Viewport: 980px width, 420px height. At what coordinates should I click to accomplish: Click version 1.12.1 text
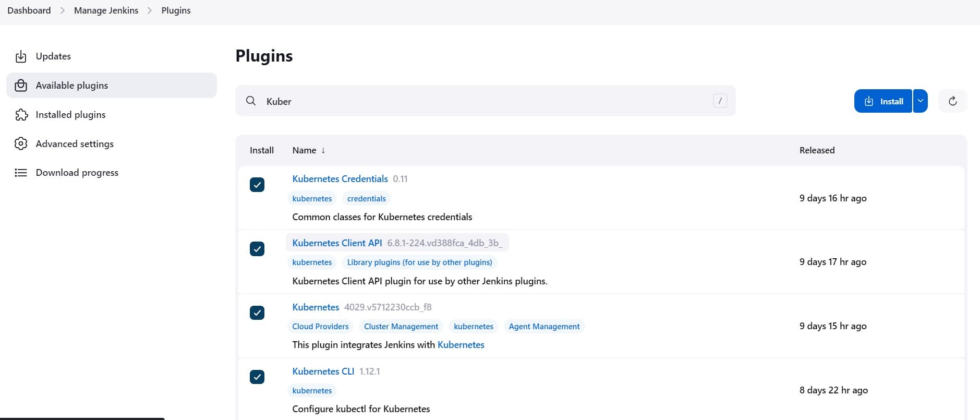(369, 371)
